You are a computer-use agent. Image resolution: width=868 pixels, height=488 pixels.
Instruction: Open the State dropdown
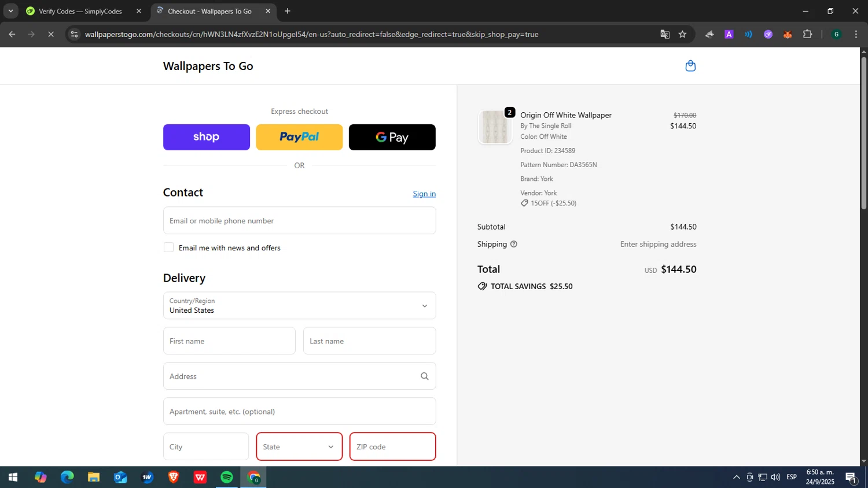click(x=299, y=446)
